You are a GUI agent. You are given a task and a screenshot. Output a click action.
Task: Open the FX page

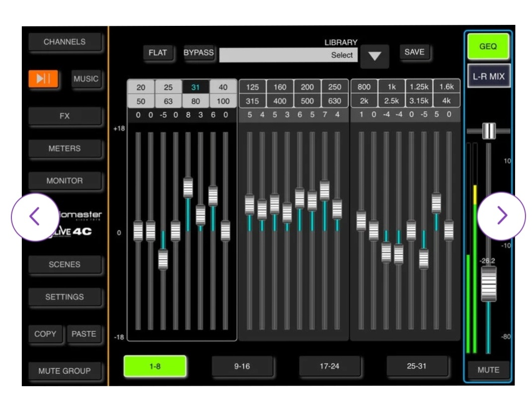click(65, 116)
